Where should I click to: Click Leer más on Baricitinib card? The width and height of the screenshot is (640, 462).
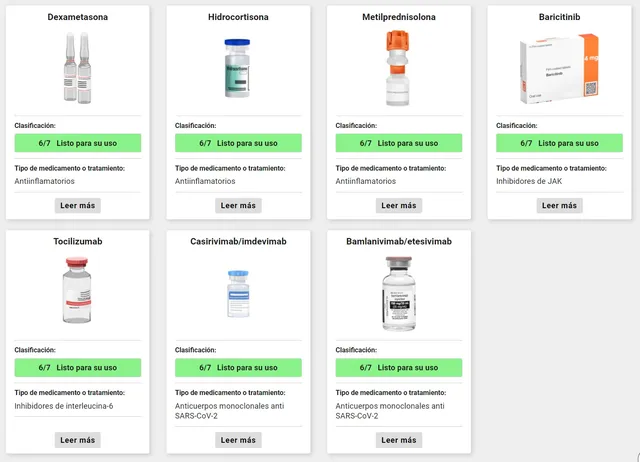click(559, 205)
